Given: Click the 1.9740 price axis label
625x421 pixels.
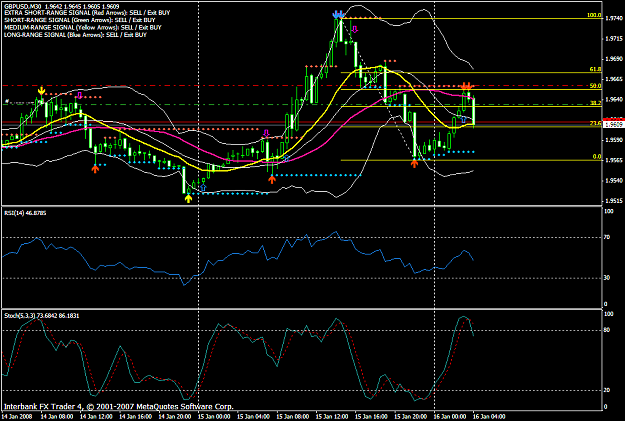Looking at the screenshot, I should [614, 18].
